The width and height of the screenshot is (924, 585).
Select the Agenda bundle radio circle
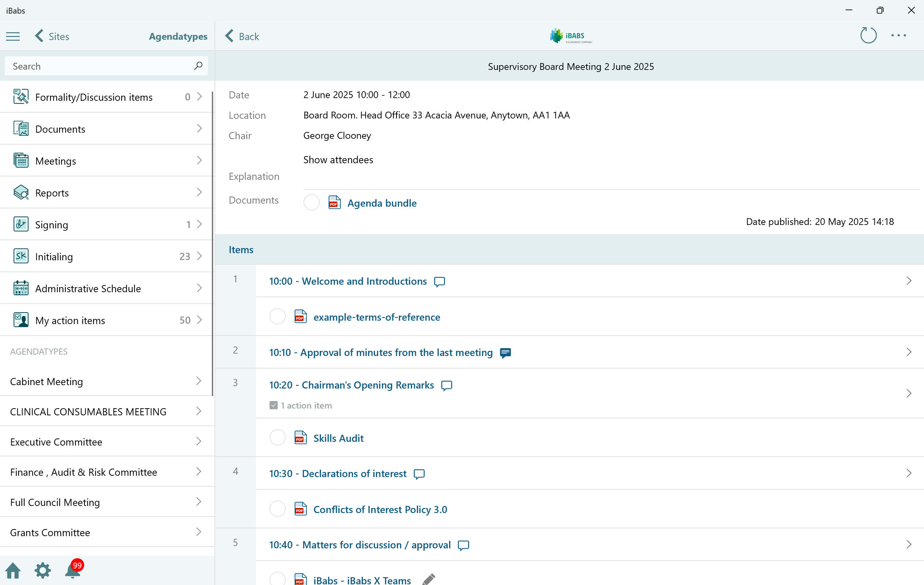click(311, 203)
